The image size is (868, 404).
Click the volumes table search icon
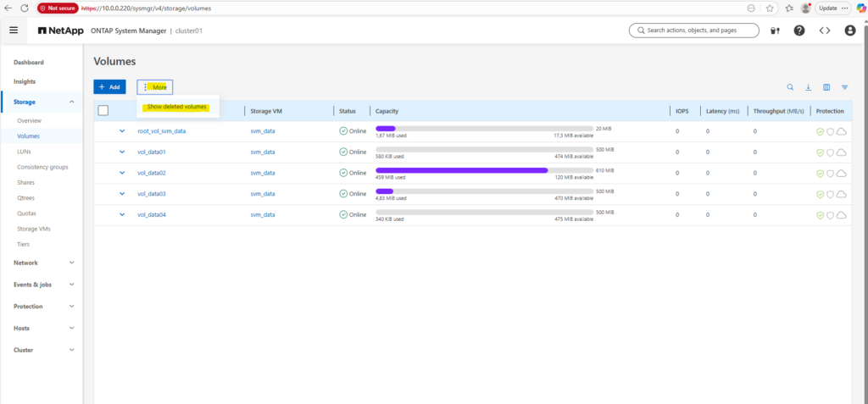pyautogui.click(x=790, y=87)
